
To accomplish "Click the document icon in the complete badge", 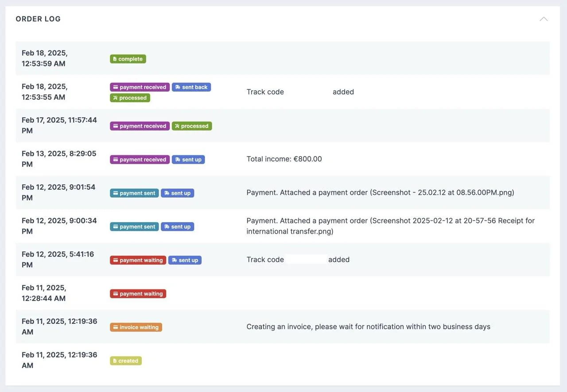I will 115,59.
